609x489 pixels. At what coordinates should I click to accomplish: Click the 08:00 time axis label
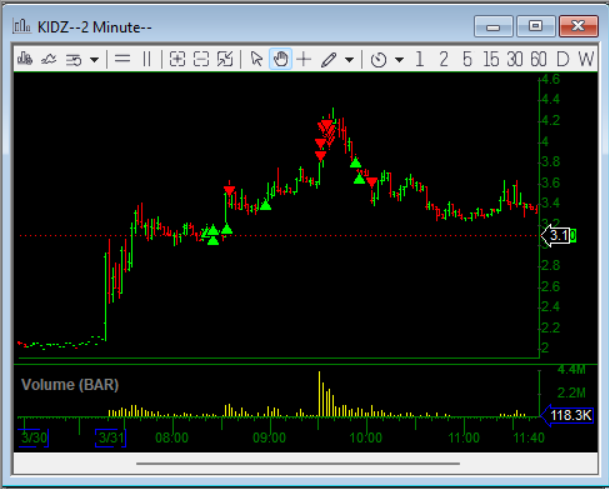pyautogui.click(x=172, y=438)
